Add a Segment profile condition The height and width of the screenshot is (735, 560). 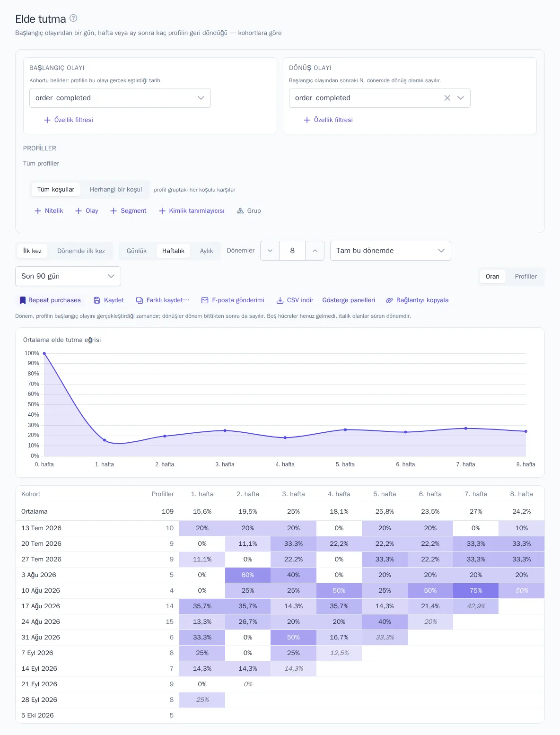click(128, 211)
